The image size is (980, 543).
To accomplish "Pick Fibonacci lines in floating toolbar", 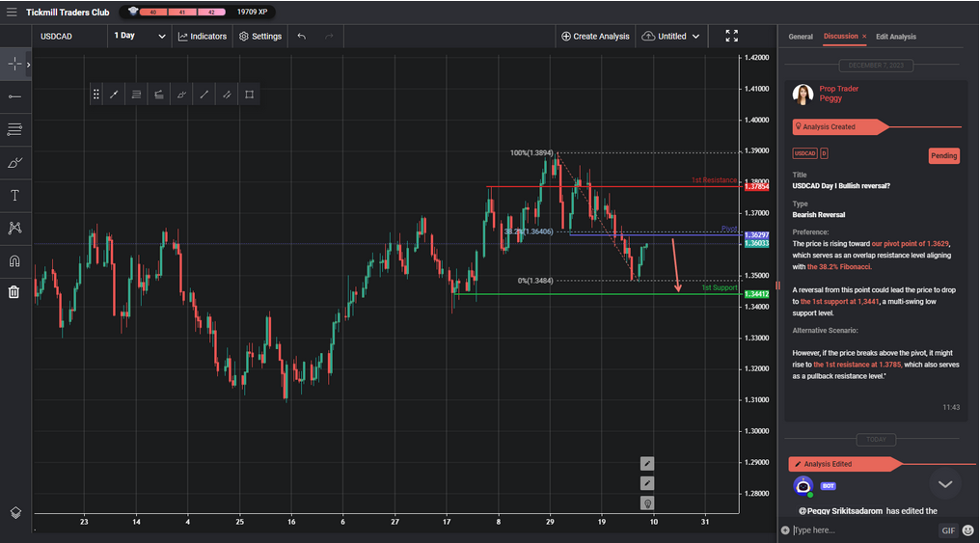I will (x=136, y=95).
